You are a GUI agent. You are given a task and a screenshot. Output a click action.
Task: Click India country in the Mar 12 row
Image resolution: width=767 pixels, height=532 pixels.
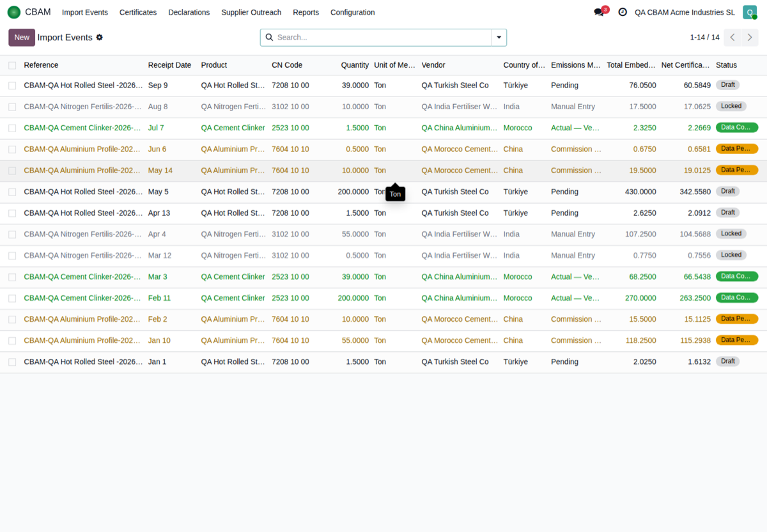(x=511, y=255)
